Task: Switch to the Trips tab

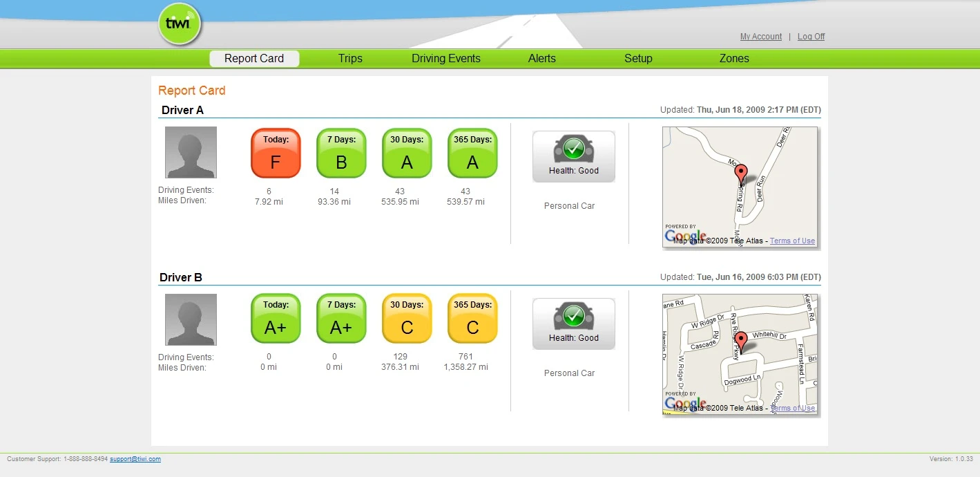Action: [x=350, y=59]
